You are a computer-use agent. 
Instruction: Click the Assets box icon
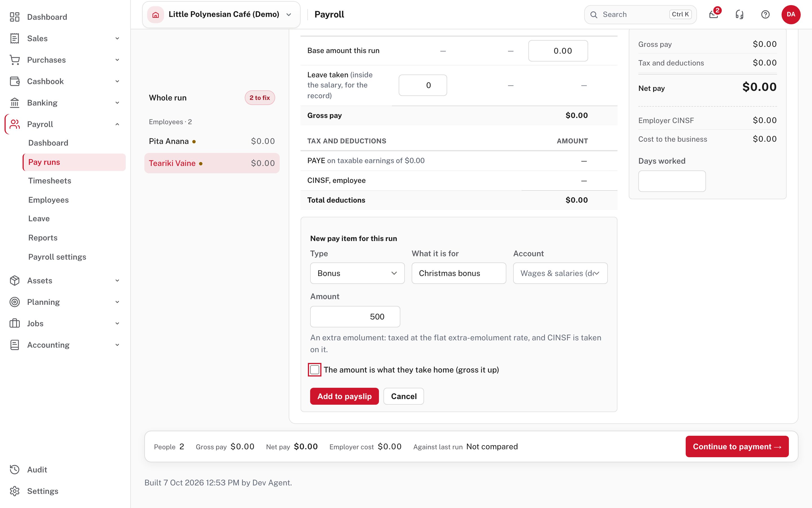pos(14,281)
